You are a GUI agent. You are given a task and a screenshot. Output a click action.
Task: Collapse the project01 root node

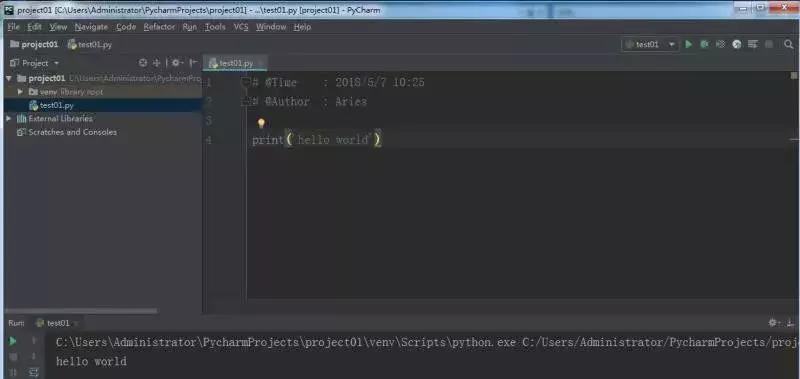[9, 78]
